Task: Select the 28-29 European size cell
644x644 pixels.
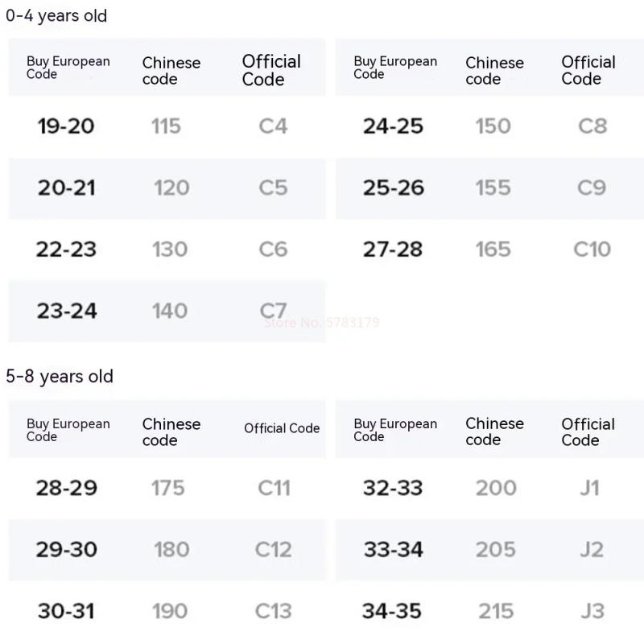Action: 66,488
